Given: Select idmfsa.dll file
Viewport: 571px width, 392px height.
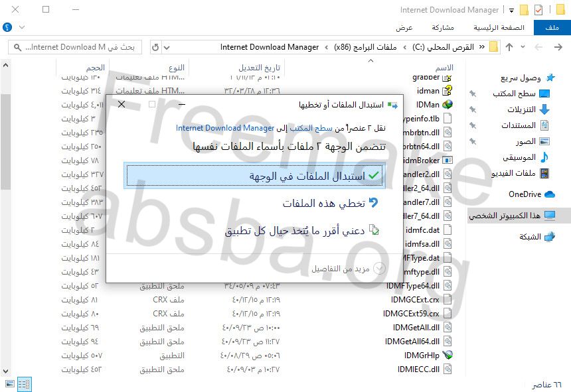Looking at the screenshot, I should [428, 244].
